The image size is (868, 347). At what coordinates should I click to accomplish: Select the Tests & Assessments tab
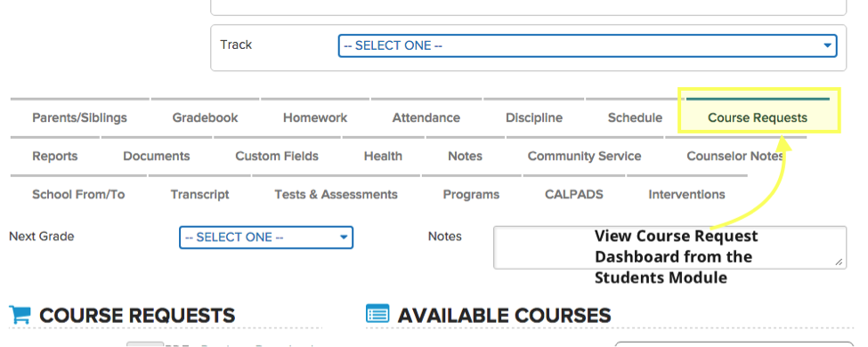[x=336, y=195]
